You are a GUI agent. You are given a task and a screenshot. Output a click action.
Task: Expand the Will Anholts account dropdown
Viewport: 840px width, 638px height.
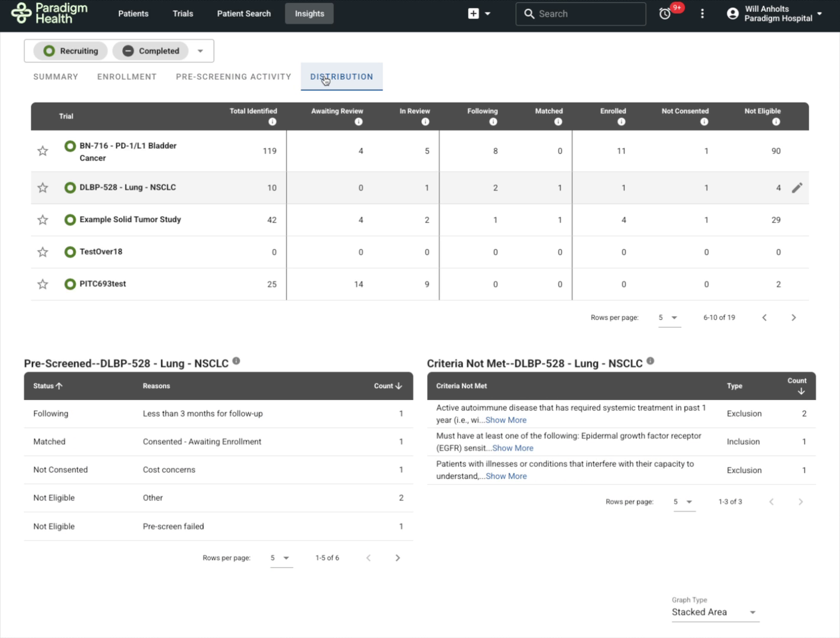(x=819, y=14)
